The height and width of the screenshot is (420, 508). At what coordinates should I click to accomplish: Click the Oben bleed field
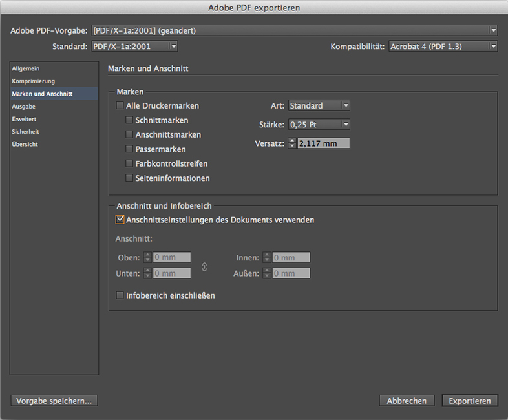click(x=172, y=257)
